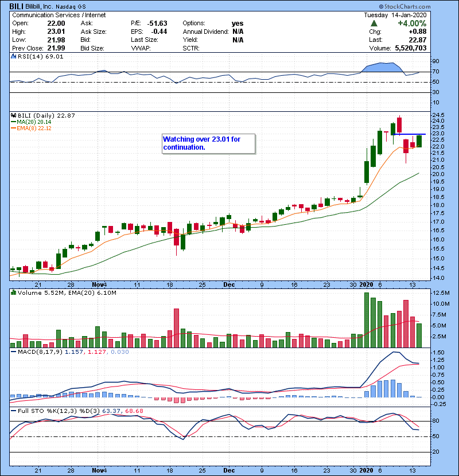Image resolution: width=459 pixels, height=476 pixels.
Task: Click the 'Watching over 23.01 for continuation' note
Action: pos(208,143)
